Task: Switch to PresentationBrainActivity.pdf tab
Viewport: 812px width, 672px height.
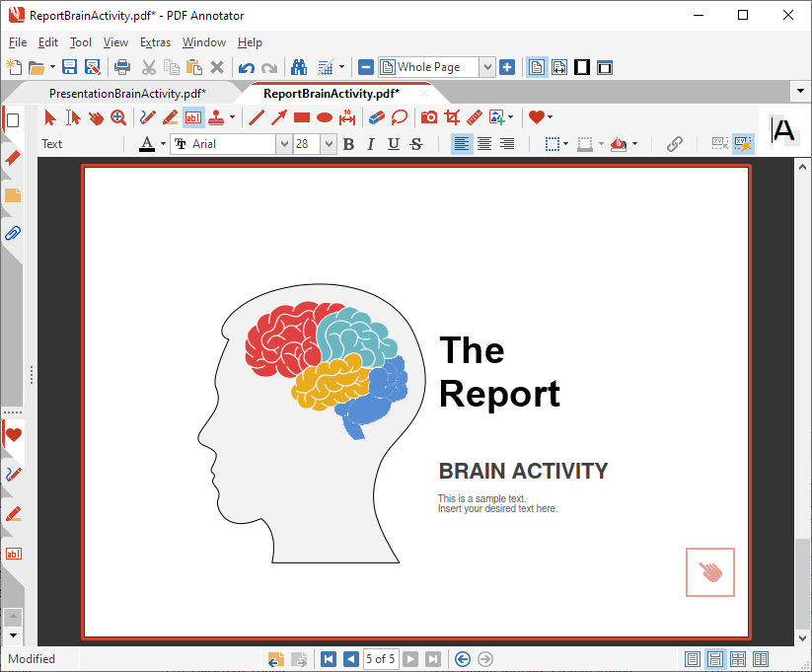Action: coord(127,93)
